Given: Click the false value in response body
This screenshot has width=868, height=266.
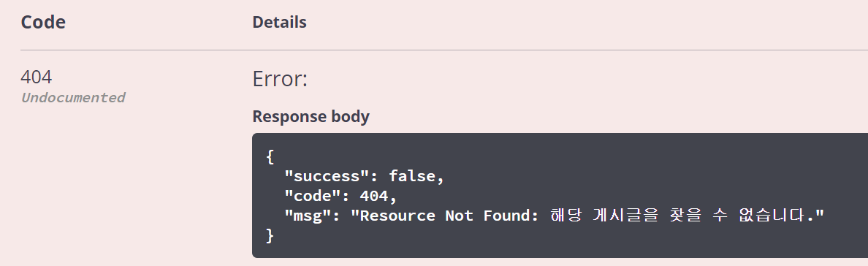Looking at the screenshot, I should (x=412, y=176).
